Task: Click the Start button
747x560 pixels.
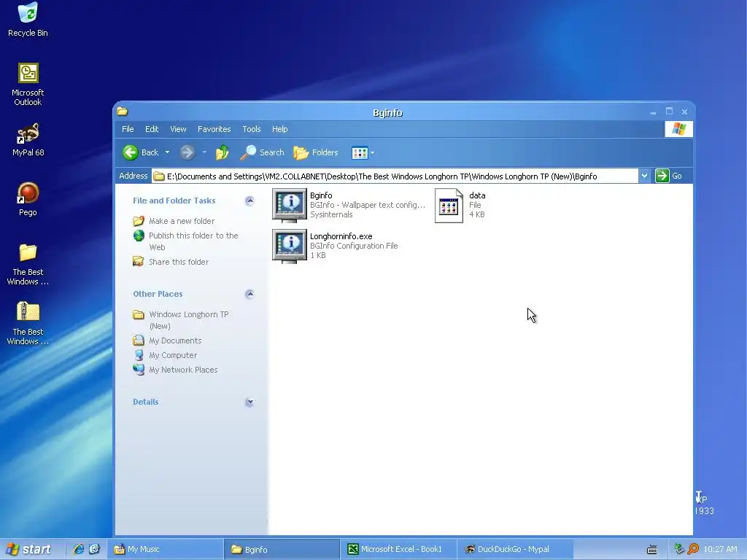Action: tap(30, 549)
